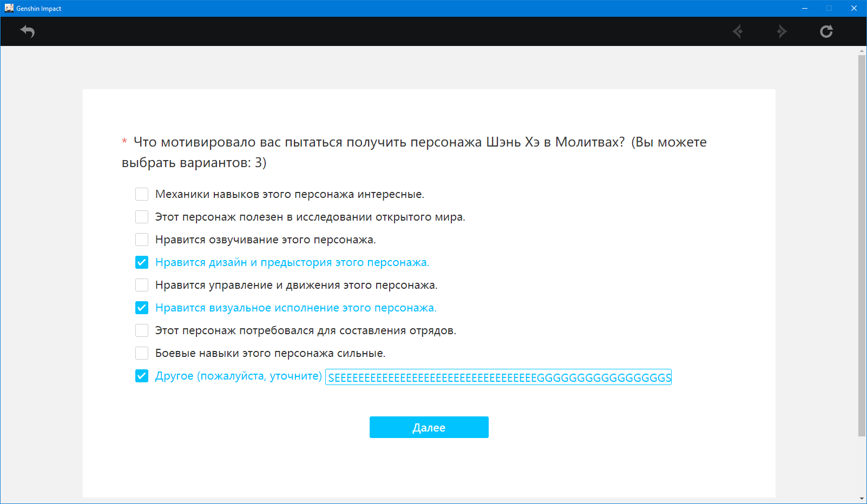Click label 'Нравится визуальное исполнение этого персонажа.'
This screenshot has height=504, width=867.
click(296, 308)
